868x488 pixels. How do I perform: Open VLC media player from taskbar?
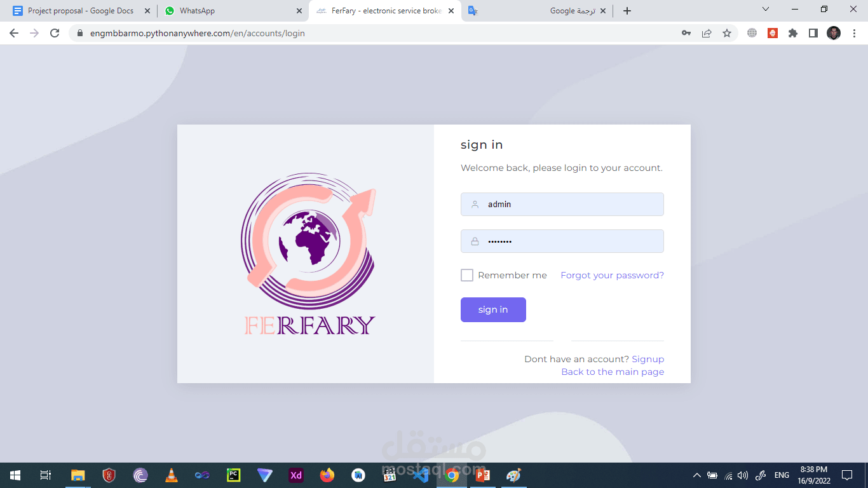pyautogui.click(x=171, y=475)
